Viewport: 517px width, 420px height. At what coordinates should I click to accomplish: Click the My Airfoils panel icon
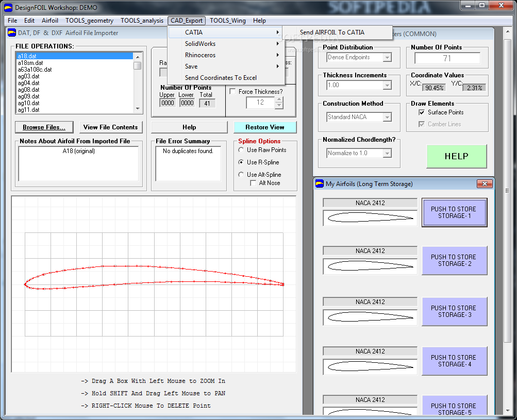click(x=320, y=183)
